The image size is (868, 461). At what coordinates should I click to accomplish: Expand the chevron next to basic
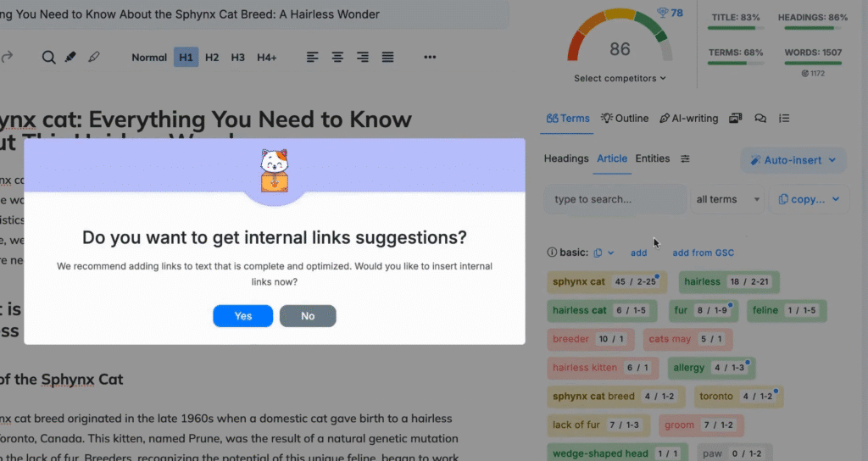[610, 253]
